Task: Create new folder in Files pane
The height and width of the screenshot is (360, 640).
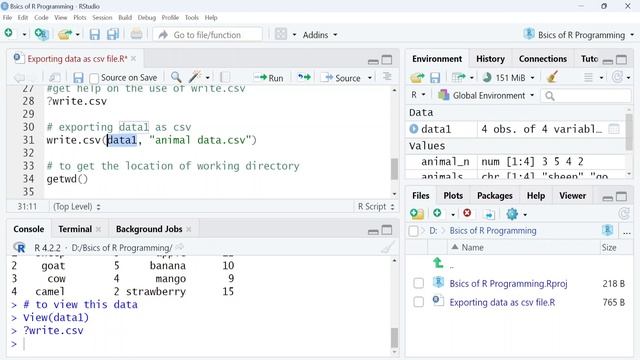Action: [417, 214]
